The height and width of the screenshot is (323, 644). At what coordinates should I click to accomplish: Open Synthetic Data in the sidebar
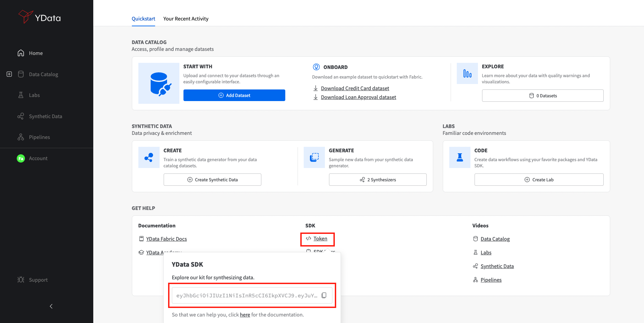click(x=45, y=116)
